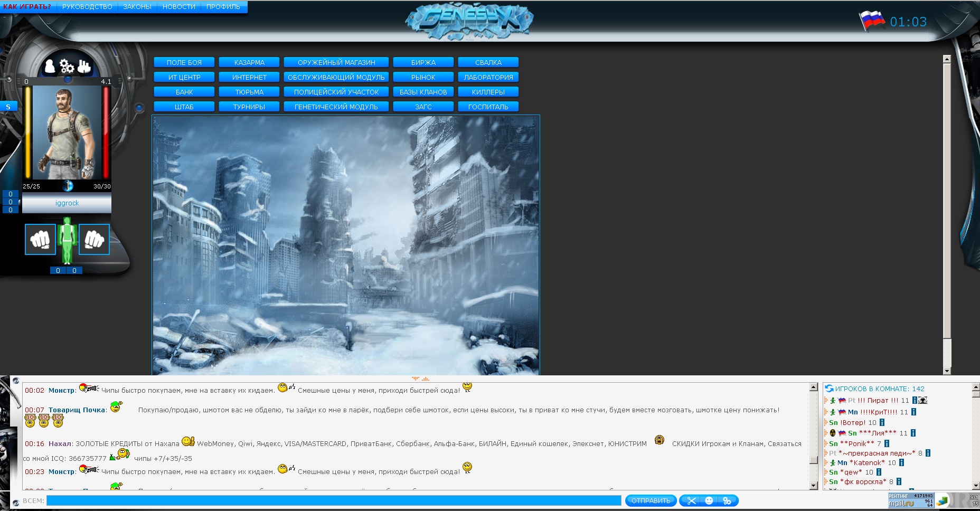Click the main panel scroll-up arrow
Screen dimensions: 980x511
947,60
